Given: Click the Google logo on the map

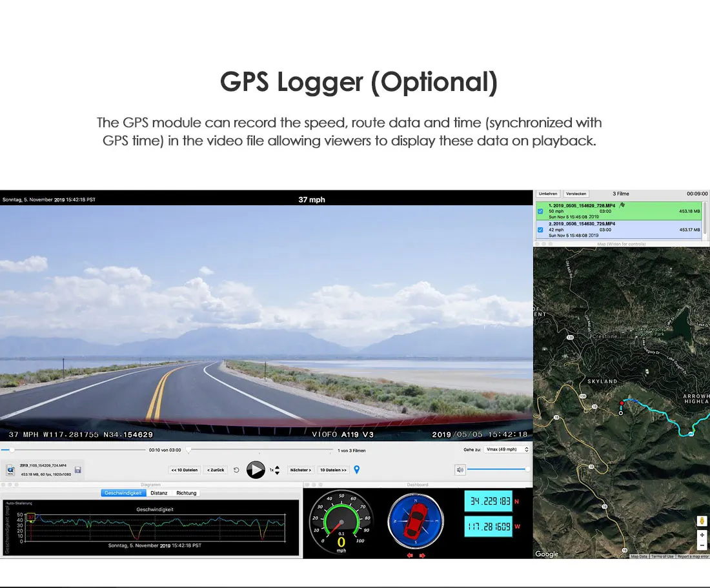Looking at the screenshot, I should 547,554.
